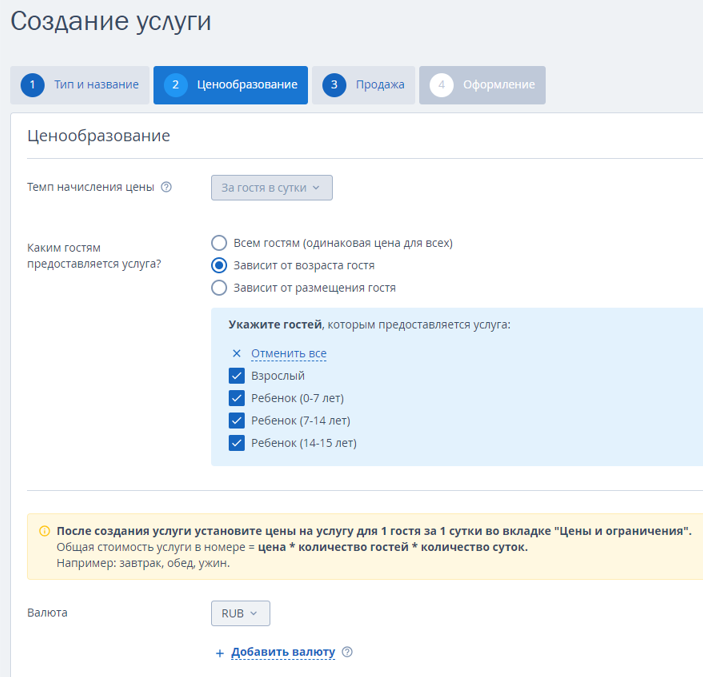Open the Ценообразование tab
Viewport: 703px width, 677px height.
coord(230,85)
